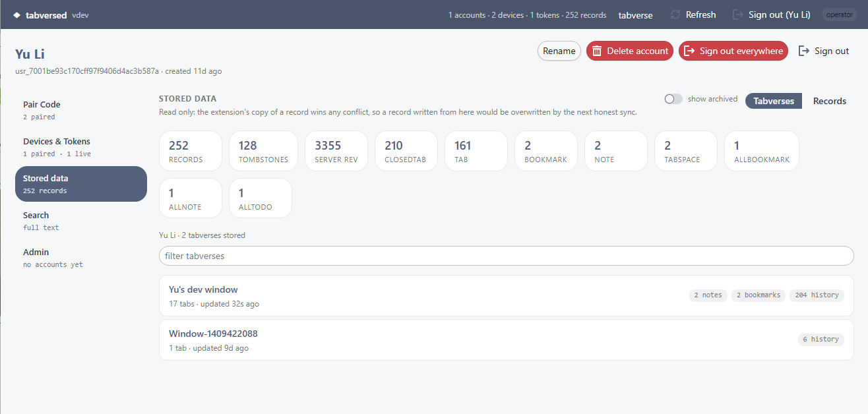Viewport: 868px width, 414px height.
Task: Click the exit icon in Sign out everywhere
Action: click(689, 51)
